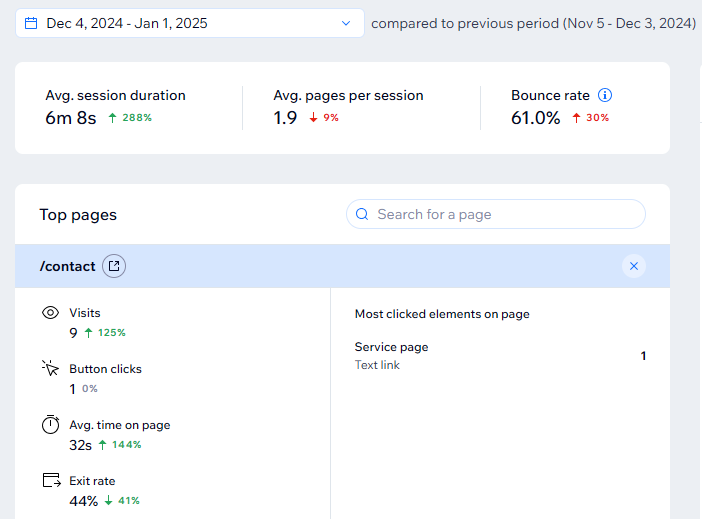The height and width of the screenshot is (519, 702).
Task: Click the calendar icon in date picker
Action: (31, 23)
